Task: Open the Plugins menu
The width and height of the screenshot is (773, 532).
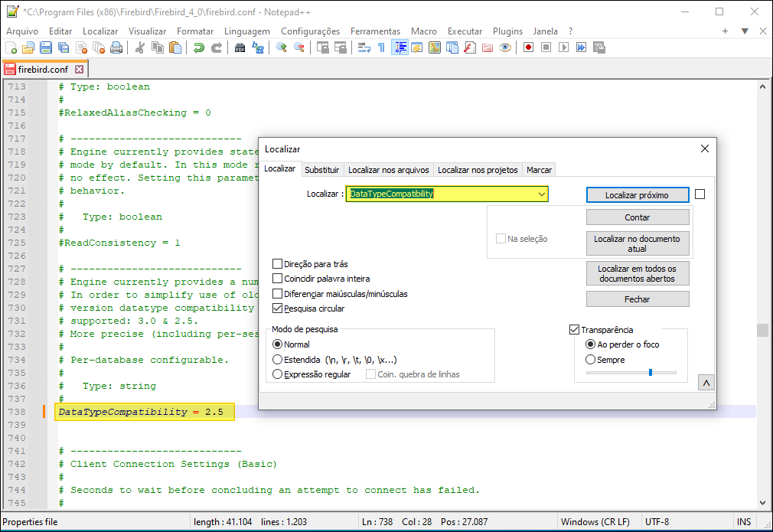Action: tap(507, 31)
